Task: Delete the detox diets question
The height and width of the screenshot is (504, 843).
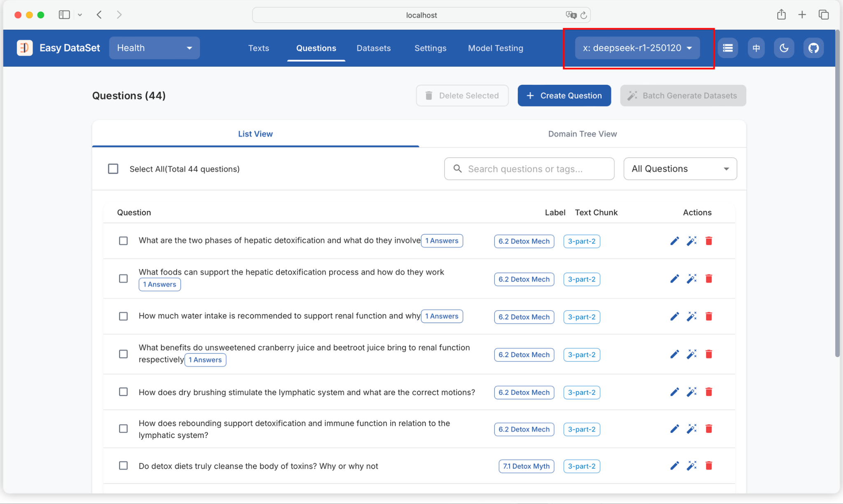Action: pyautogui.click(x=709, y=466)
